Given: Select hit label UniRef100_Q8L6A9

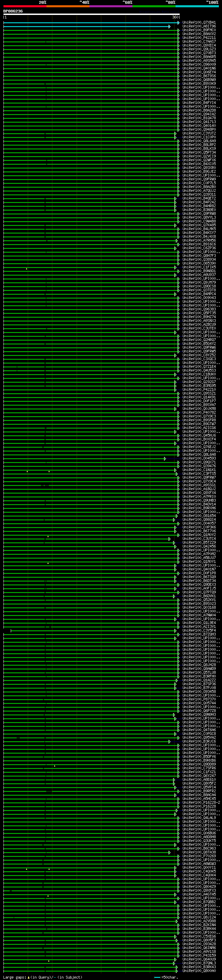Looking at the screenshot, I should (199, 141).
